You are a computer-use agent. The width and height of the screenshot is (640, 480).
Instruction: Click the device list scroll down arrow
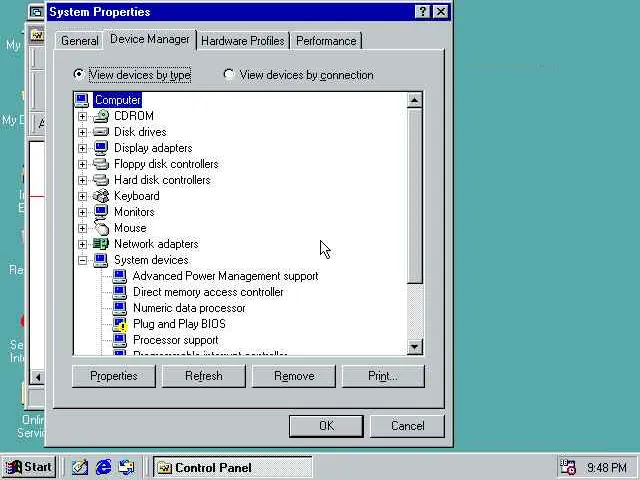point(414,347)
